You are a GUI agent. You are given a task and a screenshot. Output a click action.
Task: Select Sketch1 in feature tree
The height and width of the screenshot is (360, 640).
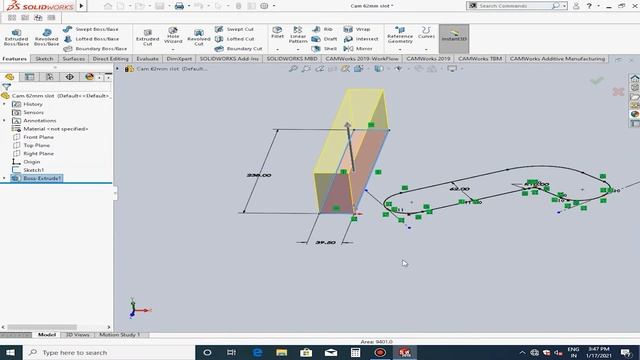pyautogui.click(x=33, y=170)
